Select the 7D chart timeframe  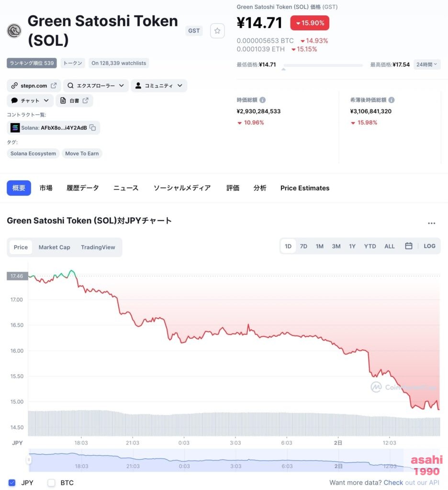(303, 246)
